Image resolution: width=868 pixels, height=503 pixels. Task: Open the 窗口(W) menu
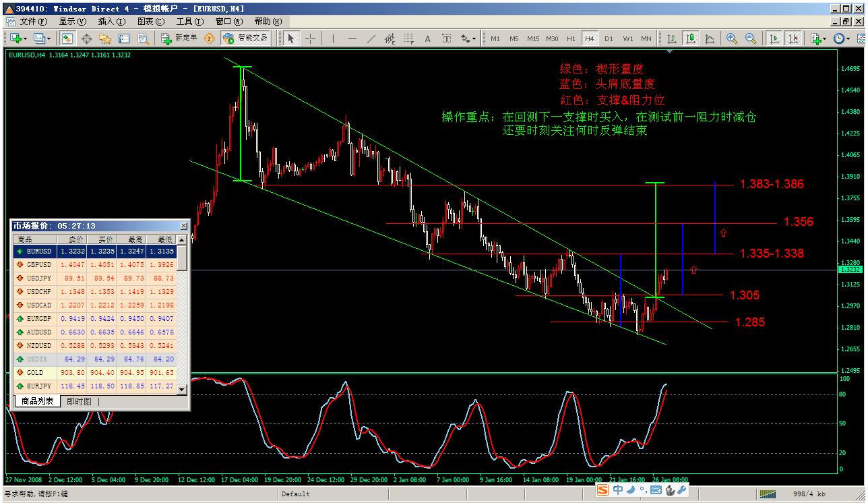(x=228, y=22)
